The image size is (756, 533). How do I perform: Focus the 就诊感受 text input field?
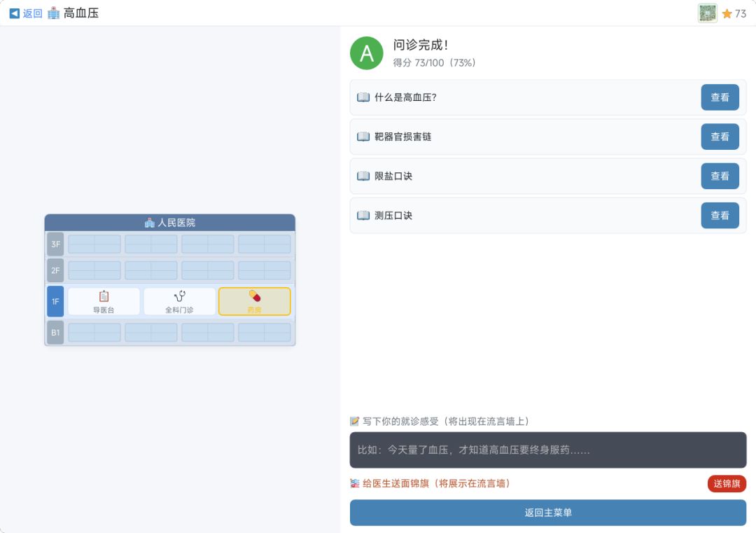coord(548,450)
